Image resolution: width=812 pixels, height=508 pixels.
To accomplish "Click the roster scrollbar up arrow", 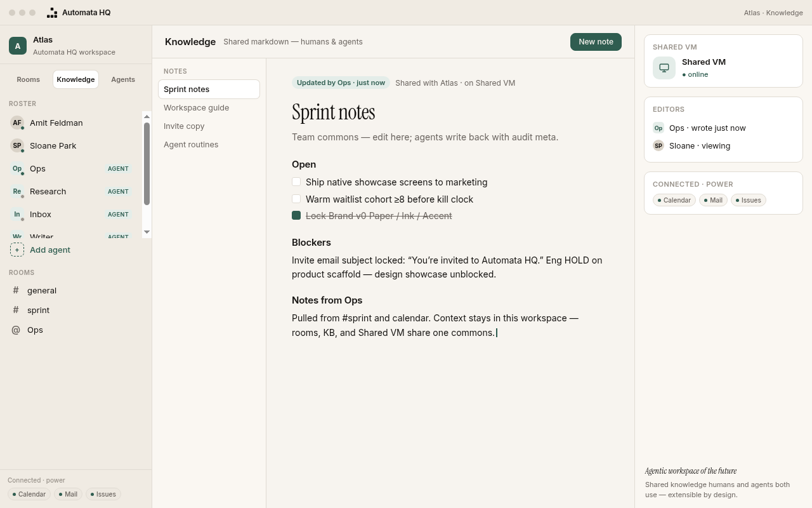I will coord(147,116).
